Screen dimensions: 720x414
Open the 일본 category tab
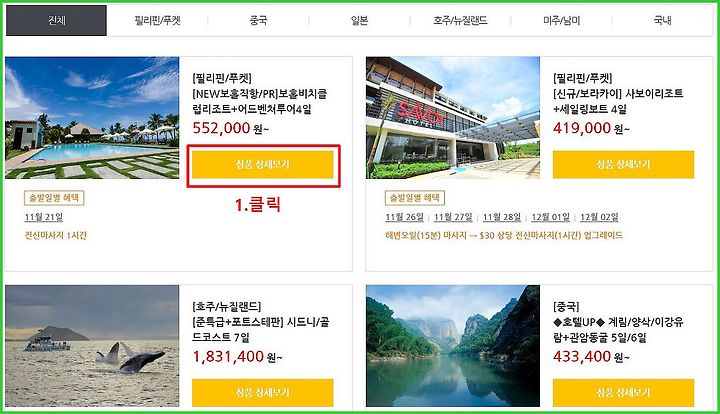(x=359, y=21)
